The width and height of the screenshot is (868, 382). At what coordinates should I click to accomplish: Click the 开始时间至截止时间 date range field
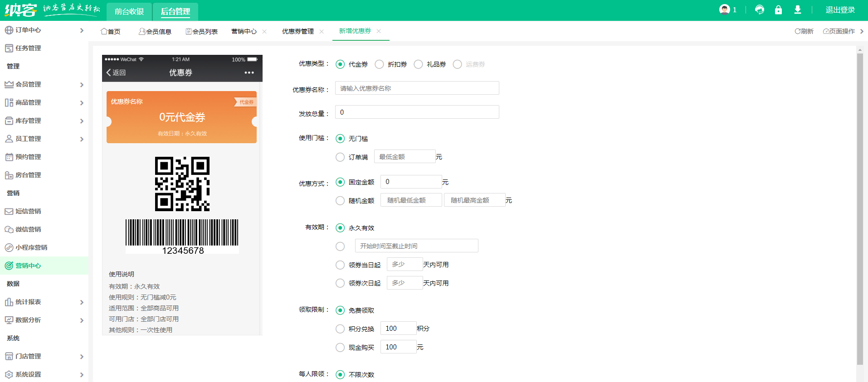[x=416, y=246]
